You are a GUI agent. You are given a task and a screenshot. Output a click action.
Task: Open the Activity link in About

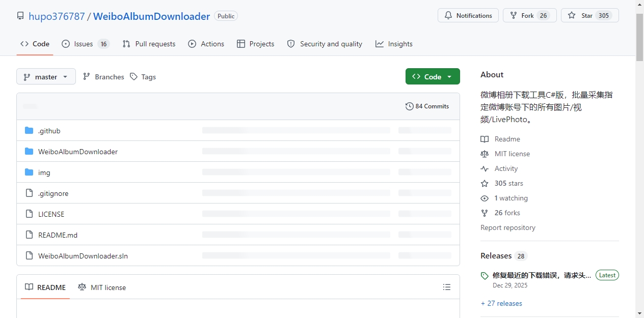click(506, 168)
